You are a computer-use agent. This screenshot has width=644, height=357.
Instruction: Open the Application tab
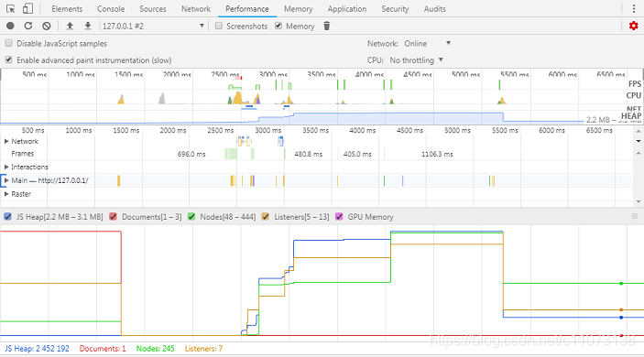[347, 8]
